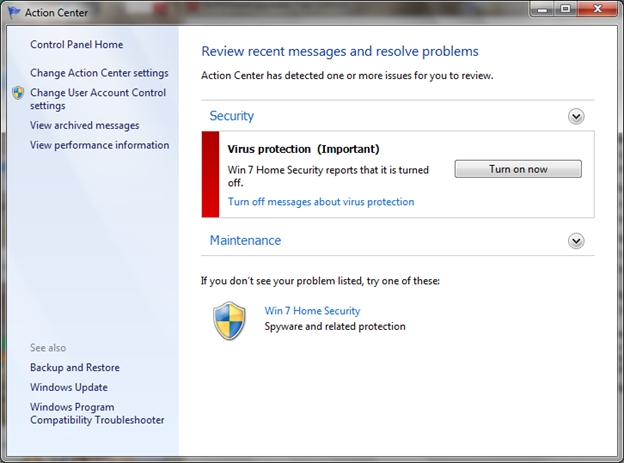This screenshot has height=463, width=624.
Task: Open View performance information
Action: (x=99, y=145)
